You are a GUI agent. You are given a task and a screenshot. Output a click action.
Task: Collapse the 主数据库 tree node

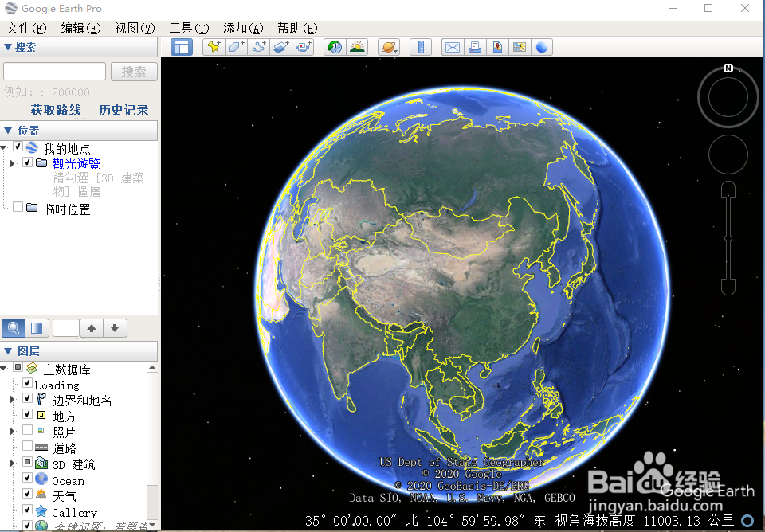click(x=4, y=368)
